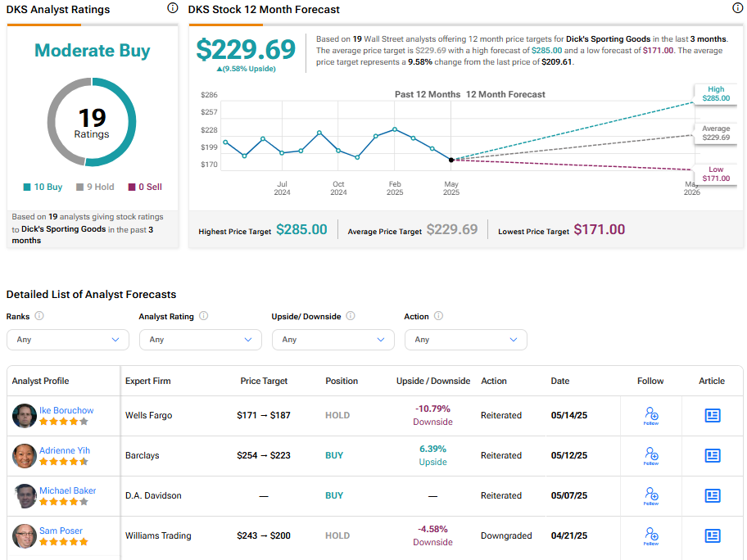The width and height of the screenshot is (747, 560).
Task: Follow analyst Sam Poser
Action: 651,535
